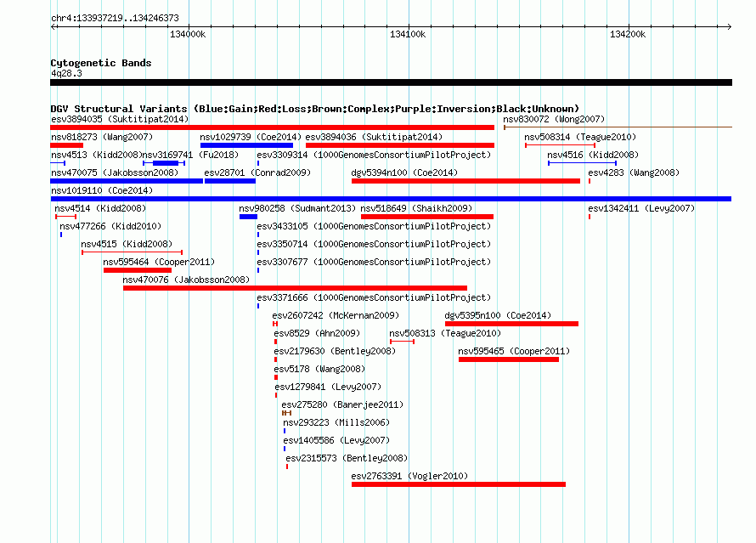Select the red bar under dgv5394n100 (Coe2014)
Screen dimensions: 756x543
pos(465,181)
